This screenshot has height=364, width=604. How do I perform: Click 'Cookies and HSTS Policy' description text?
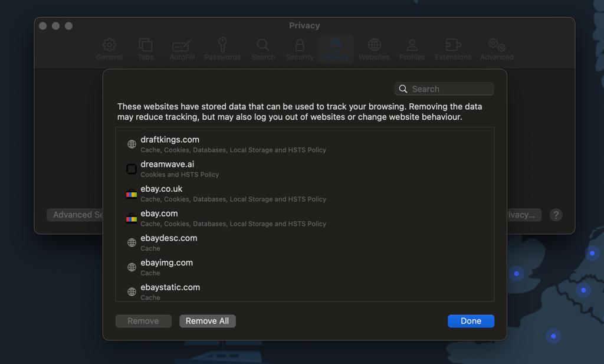pos(179,175)
